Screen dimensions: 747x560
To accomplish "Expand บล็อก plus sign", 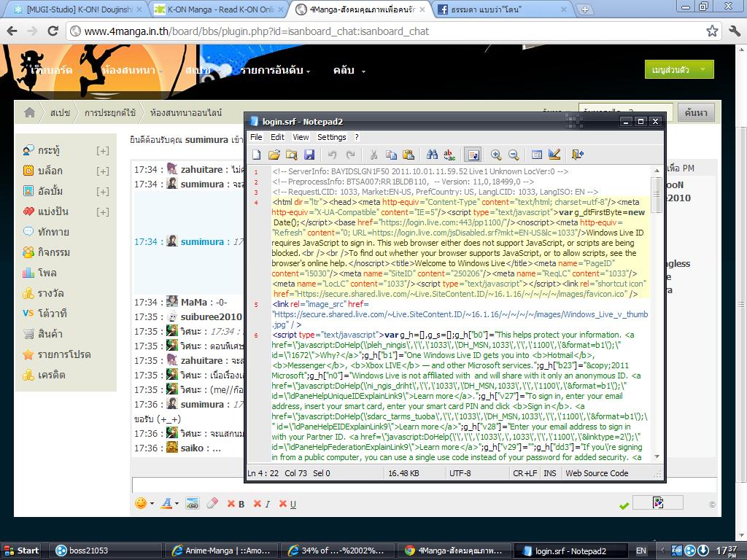I will coord(102,171).
